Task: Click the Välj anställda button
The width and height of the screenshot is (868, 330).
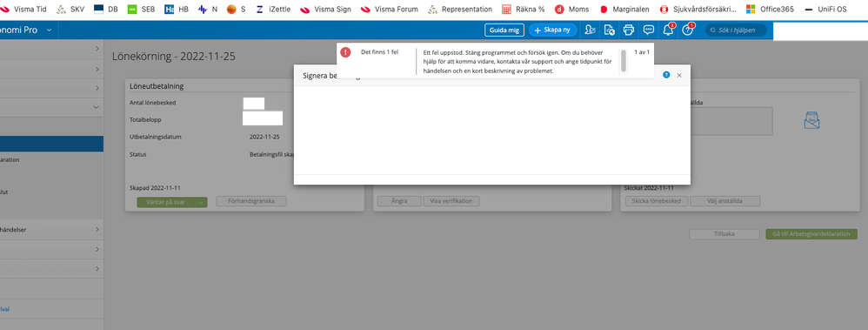Action: [x=725, y=201]
